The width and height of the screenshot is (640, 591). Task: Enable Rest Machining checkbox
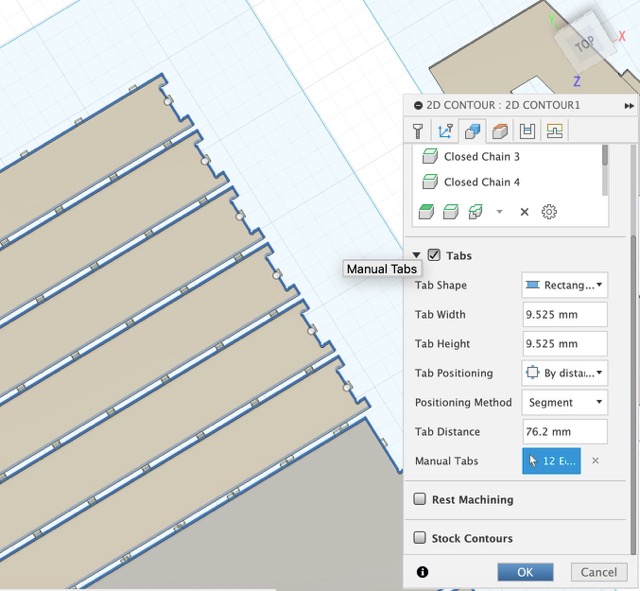[x=420, y=499]
